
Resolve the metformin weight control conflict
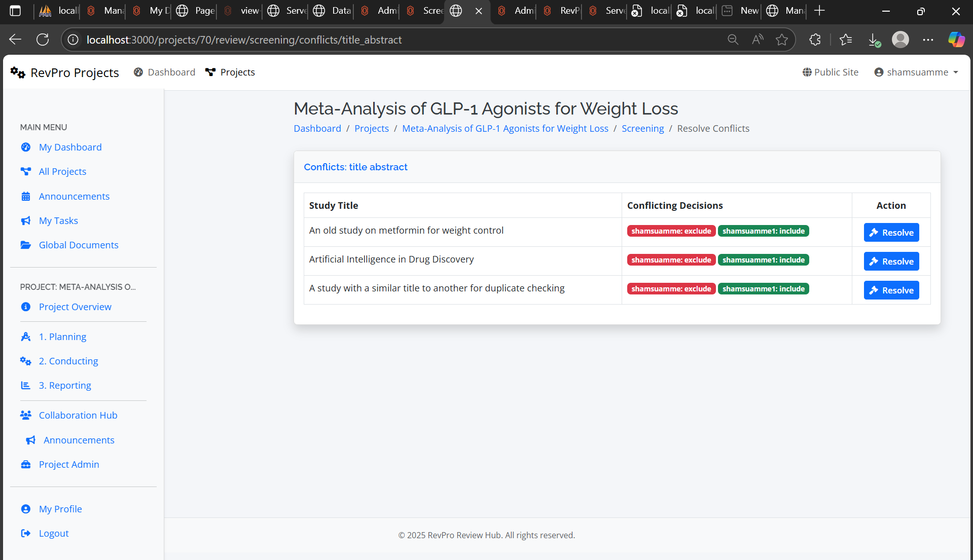point(891,232)
